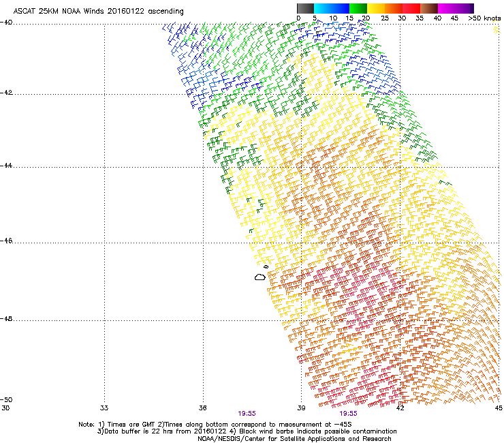Click the legend tick label '10'

(333, 18)
